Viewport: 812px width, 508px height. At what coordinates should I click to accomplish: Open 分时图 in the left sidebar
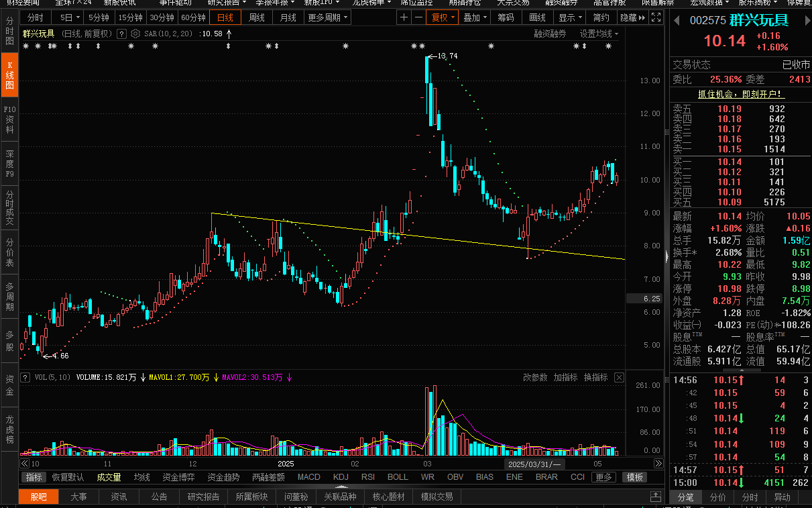coord(9,32)
